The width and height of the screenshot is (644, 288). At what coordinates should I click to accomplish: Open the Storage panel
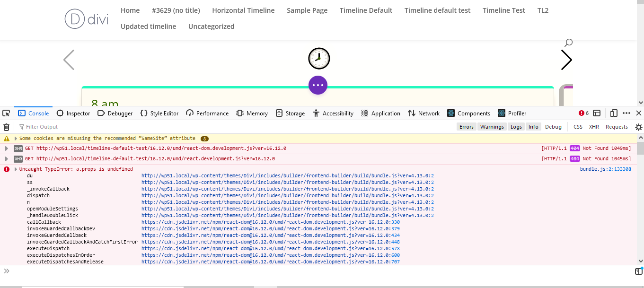290,113
